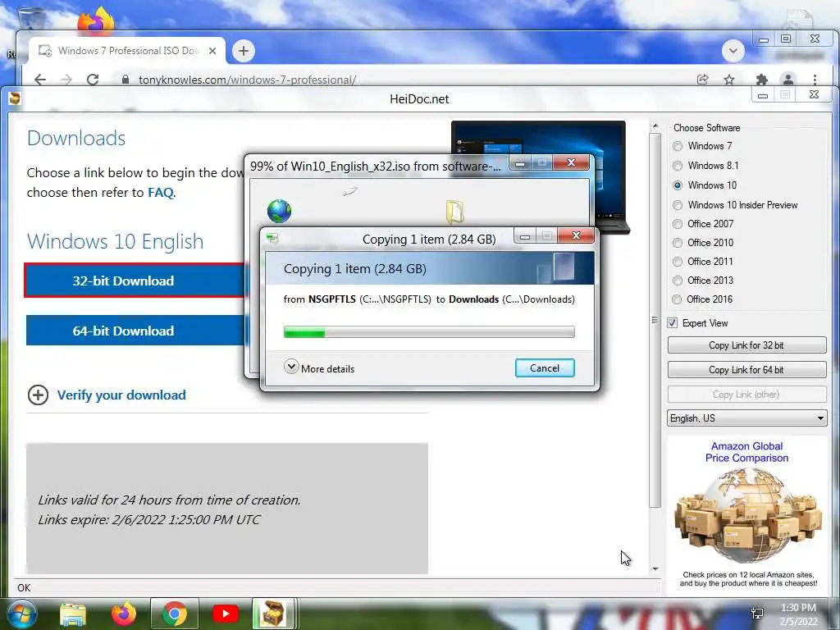840x630 pixels.
Task: Click the Amazon boxes globe image
Action: pos(748,516)
